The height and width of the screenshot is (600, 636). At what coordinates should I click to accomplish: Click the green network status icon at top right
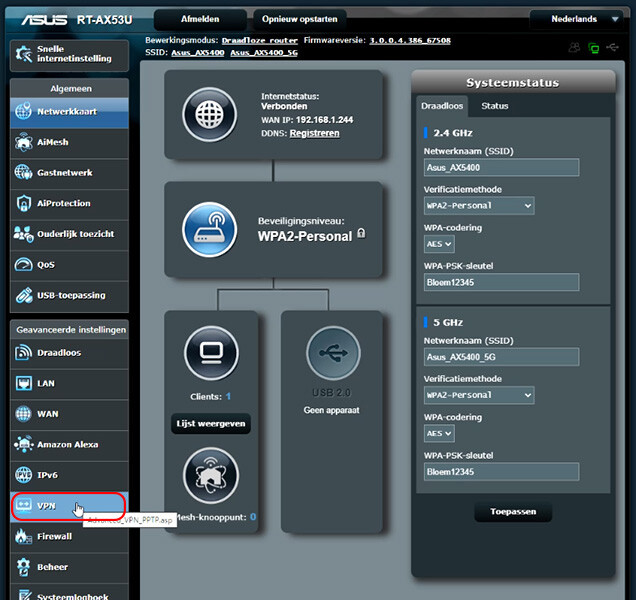tap(593, 48)
